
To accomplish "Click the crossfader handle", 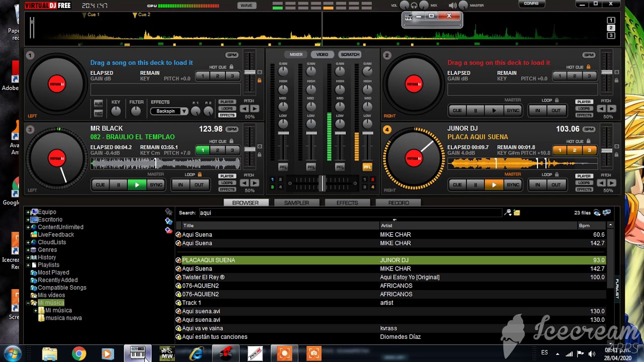I will pos(322,184).
